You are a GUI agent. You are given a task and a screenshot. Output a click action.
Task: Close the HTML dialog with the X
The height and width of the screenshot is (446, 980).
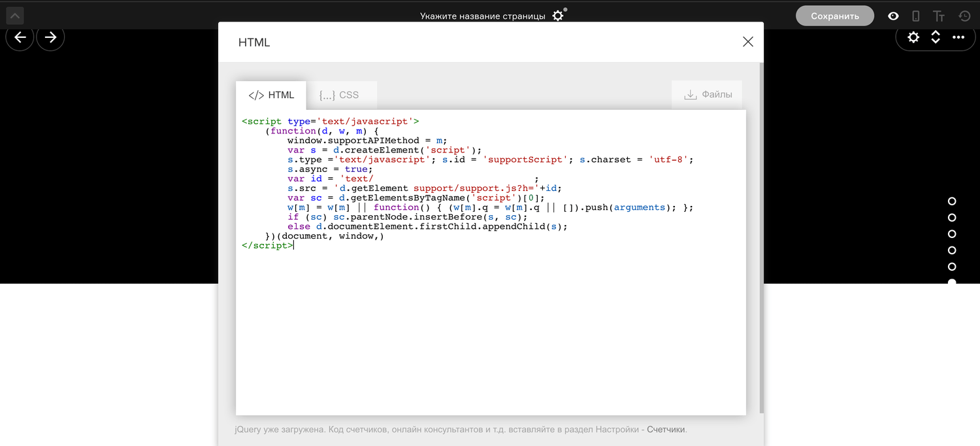748,42
